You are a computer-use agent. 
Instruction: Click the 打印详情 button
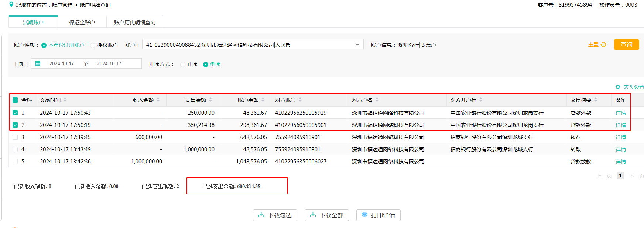pos(378,215)
